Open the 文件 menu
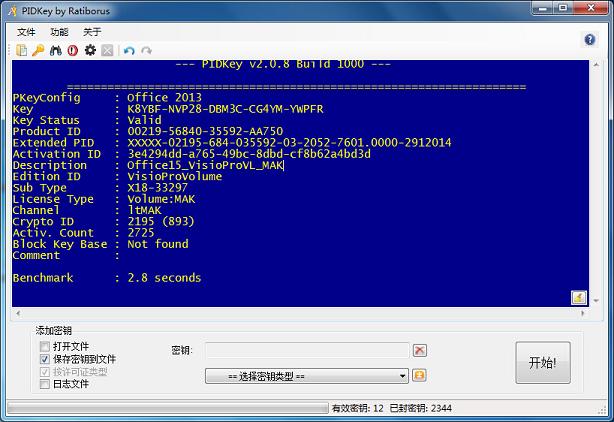Image resolution: width=614 pixels, height=422 pixels. [26, 32]
